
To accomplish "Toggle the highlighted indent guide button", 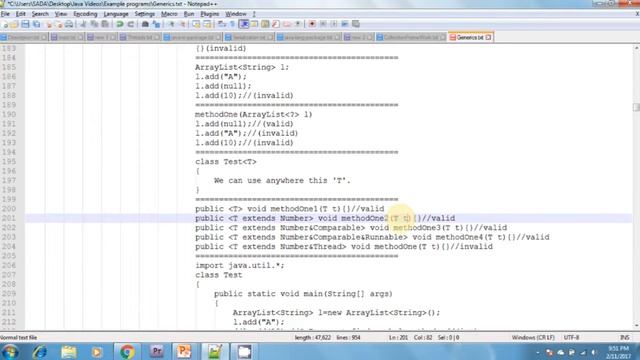I will [244, 24].
